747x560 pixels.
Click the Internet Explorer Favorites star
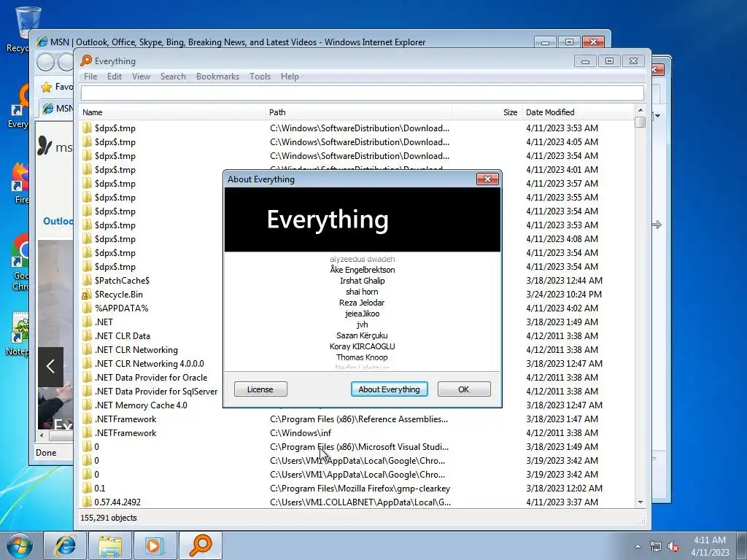click(46, 87)
